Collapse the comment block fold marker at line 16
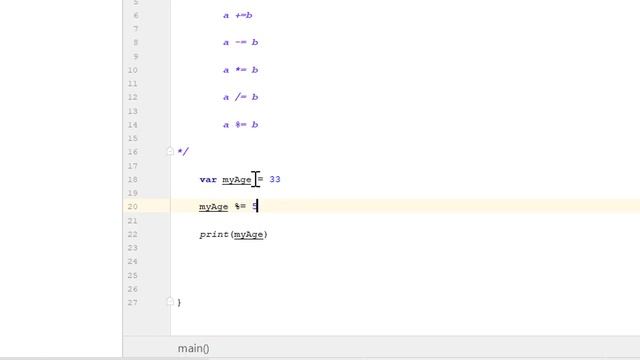 (x=170, y=151)
